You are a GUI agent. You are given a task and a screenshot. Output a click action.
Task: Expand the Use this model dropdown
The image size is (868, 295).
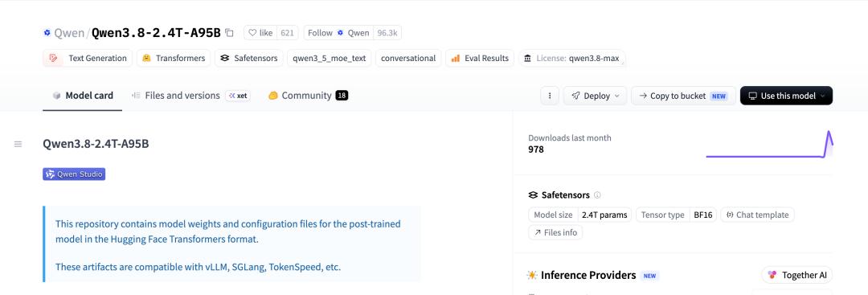786,96
